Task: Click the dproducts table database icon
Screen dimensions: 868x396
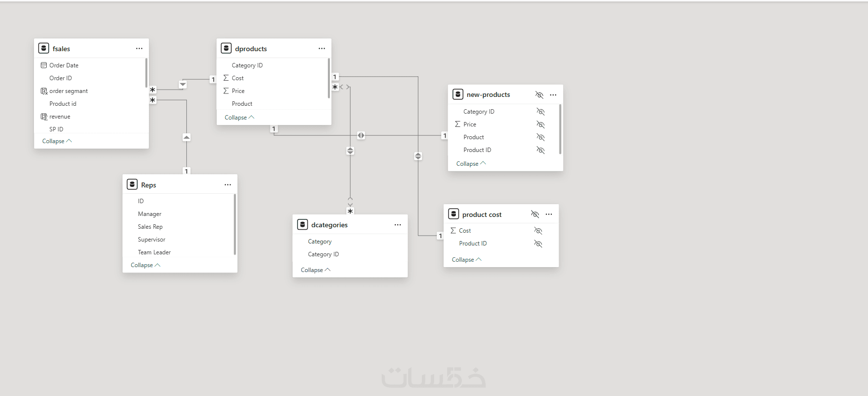Action: pos(226,48)
